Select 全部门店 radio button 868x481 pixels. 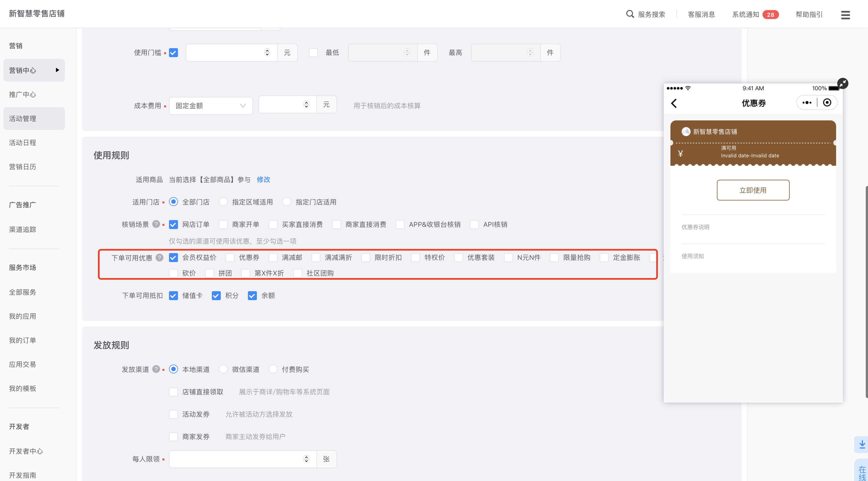173,202
